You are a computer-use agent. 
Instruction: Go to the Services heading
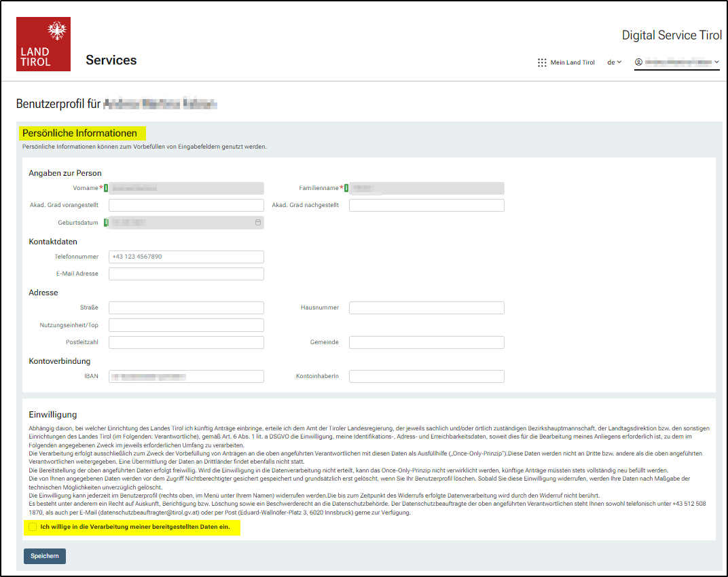coord(111,60)
